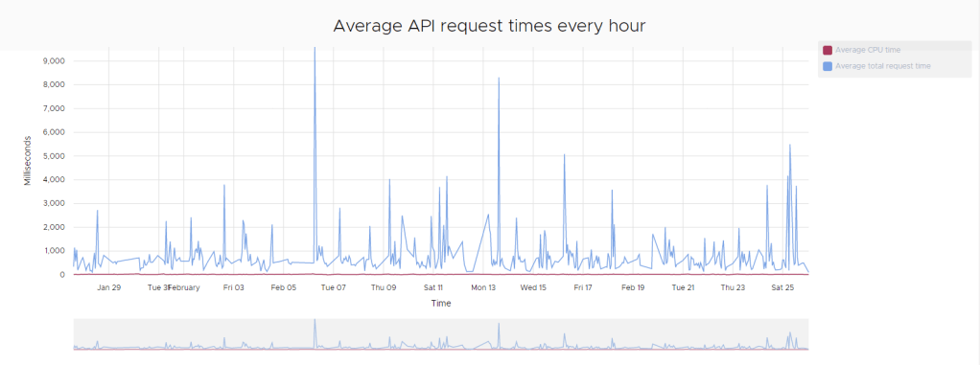Viewport: 980px width, 365px height.
Task: Click the 'Thu 23' date tick label
Action: pos(733,287)
